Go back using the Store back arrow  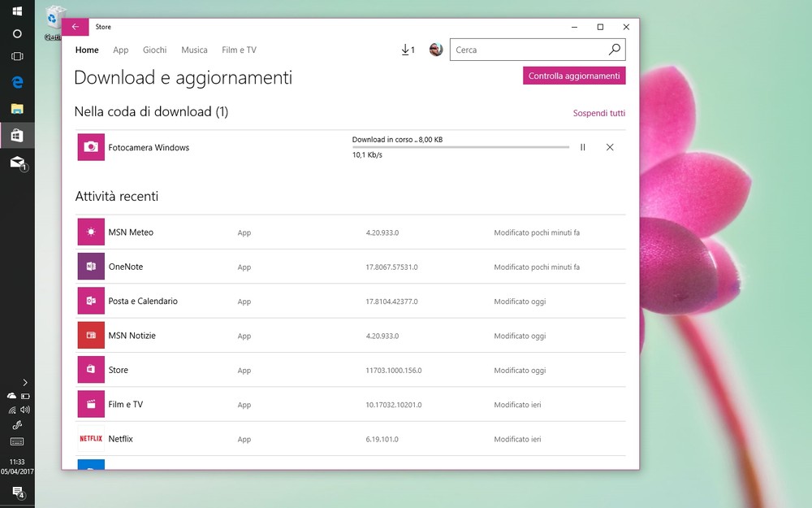click(x=75, y=27)
